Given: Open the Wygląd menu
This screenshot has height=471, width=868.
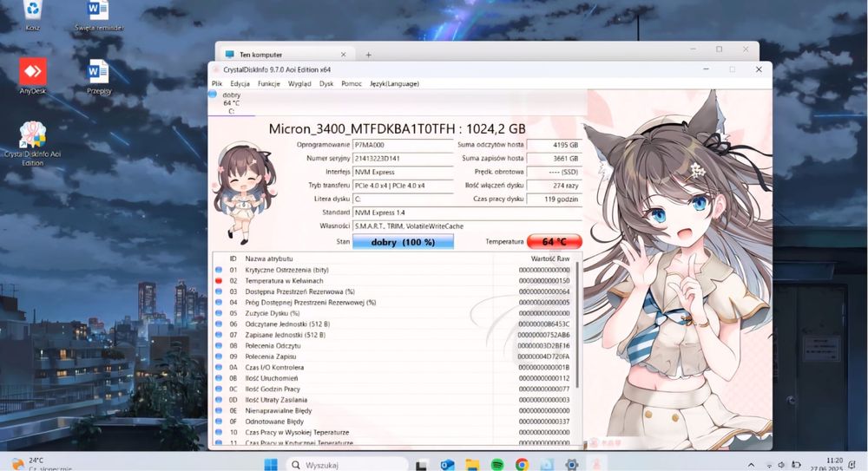Looking at the screenshot, I should (299, 83).
